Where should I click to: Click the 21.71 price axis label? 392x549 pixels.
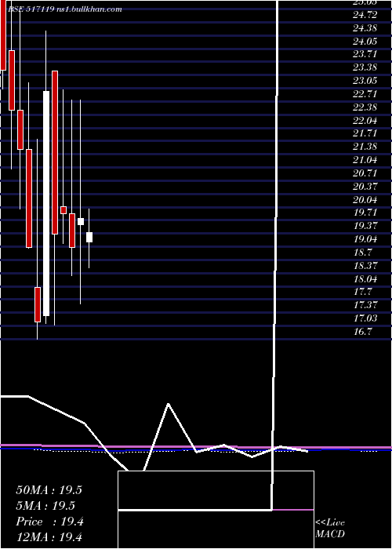coord(365,133)
